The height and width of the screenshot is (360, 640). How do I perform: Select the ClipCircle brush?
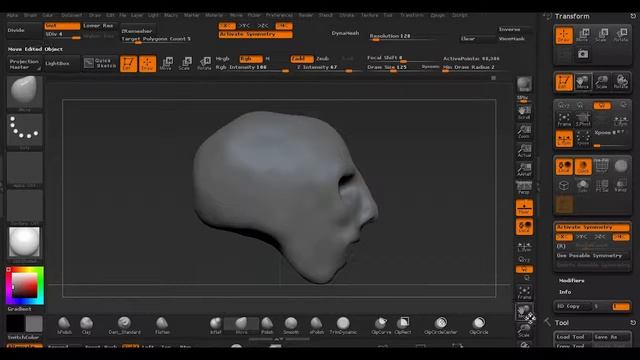point(478,326)
